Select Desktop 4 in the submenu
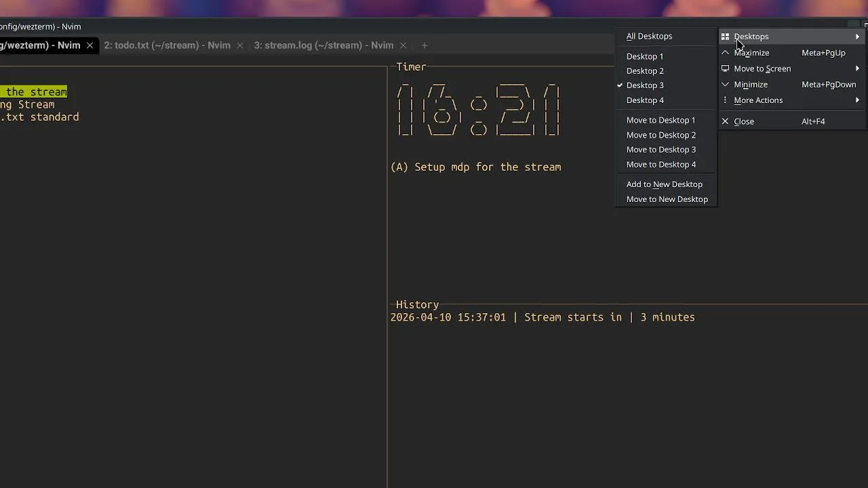 pyautogui.click(x=665, y=100)
